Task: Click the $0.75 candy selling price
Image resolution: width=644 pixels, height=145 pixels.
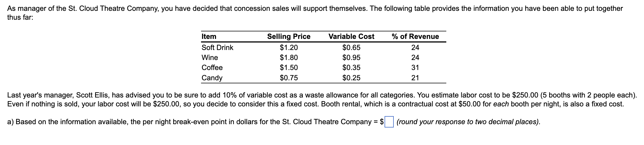Action: coord(289,78)
